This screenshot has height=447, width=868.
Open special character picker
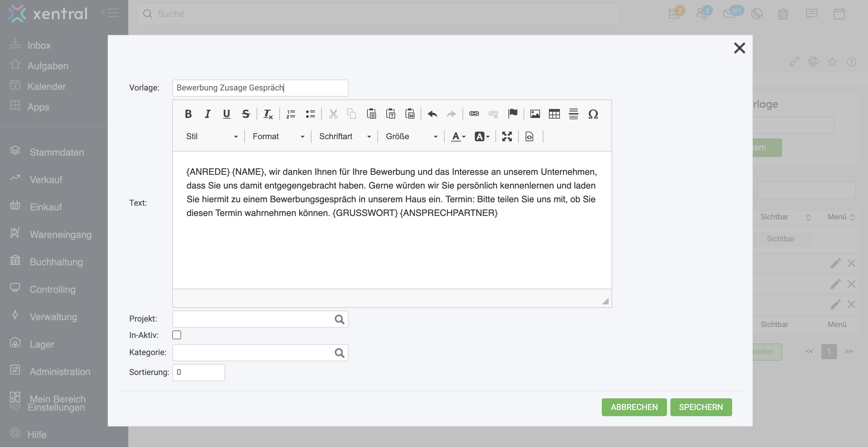click(593, 114)
